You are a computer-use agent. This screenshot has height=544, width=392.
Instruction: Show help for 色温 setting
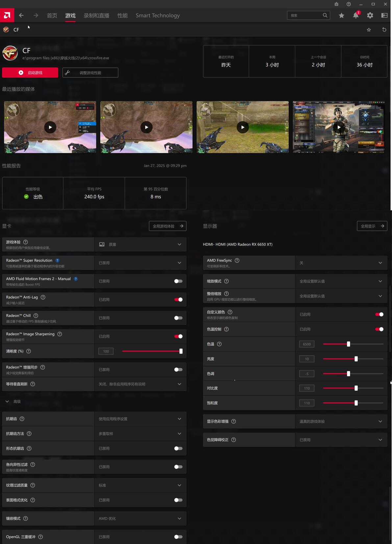[x=219, y=344]
